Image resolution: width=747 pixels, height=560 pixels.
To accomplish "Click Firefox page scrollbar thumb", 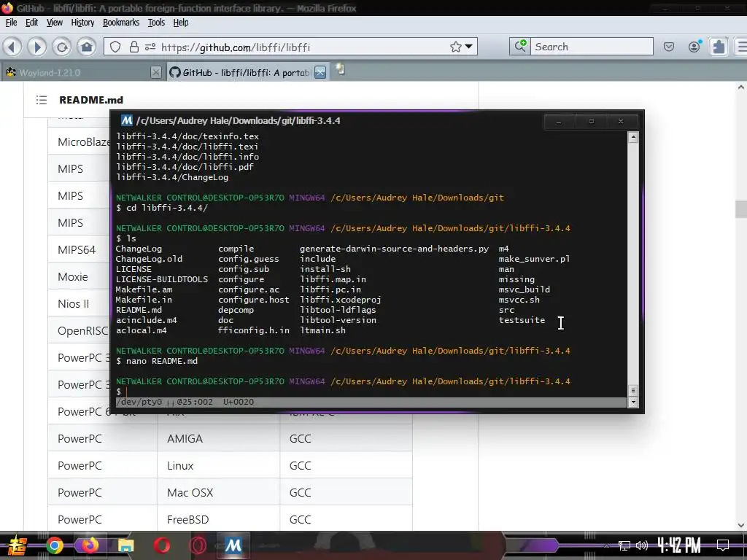I will (x=740, y=209).
